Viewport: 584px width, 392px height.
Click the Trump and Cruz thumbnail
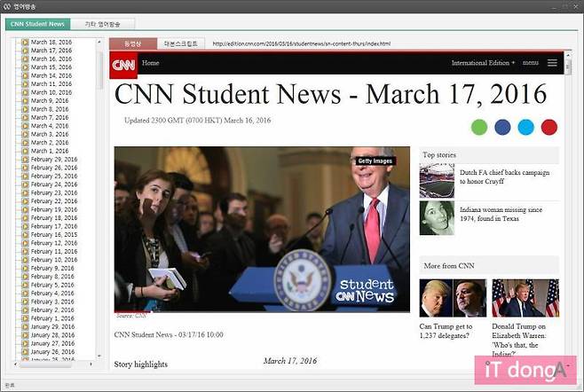[453, 298]
